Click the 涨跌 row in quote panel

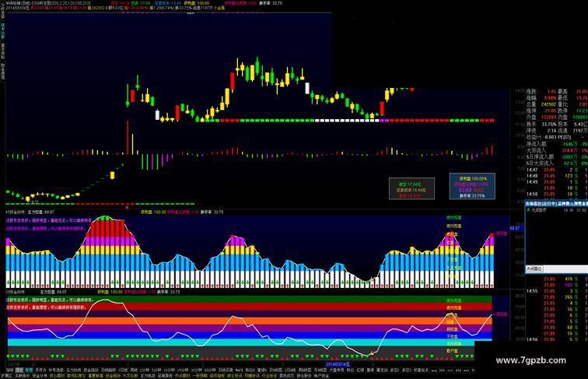click(x=541, y=92)
